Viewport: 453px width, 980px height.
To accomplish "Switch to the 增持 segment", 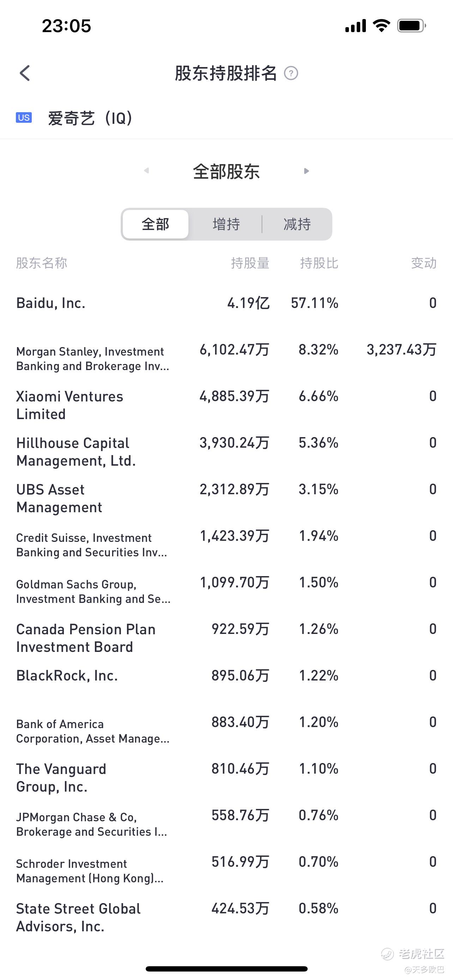I will point(226,224).
